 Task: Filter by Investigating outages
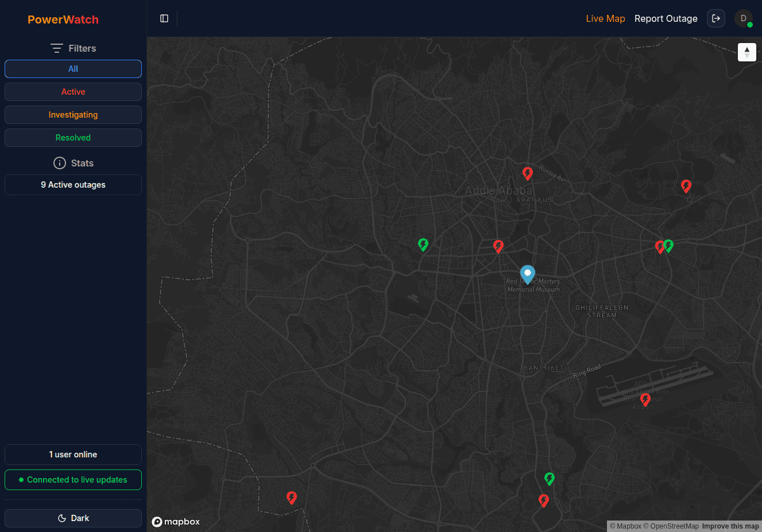pyautogui.click(x=73, y=115)
